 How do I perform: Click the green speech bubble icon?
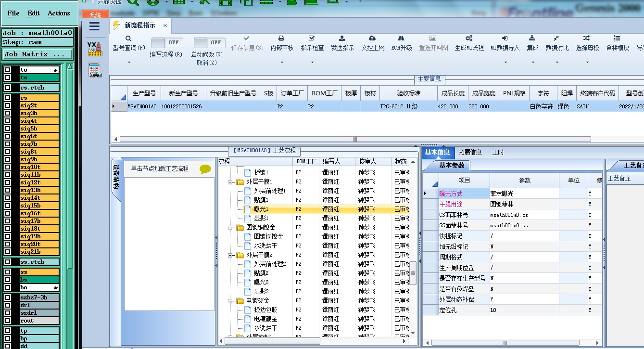(205, 169)
